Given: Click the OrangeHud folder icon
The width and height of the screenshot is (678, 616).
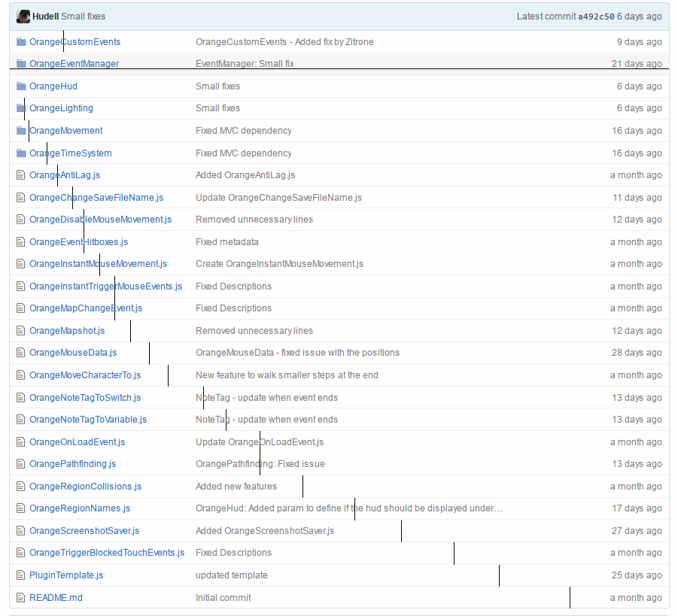Looking at the screenshot, I should coord(21,86).
